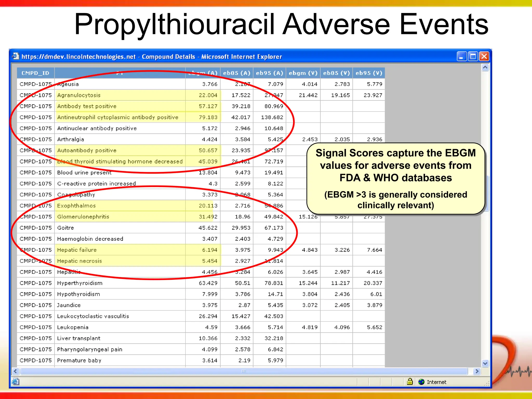The height and width of the screenshot is (399, 532).
Task: Select the Hyperthyroidism table row
Action: pos(80,283)
